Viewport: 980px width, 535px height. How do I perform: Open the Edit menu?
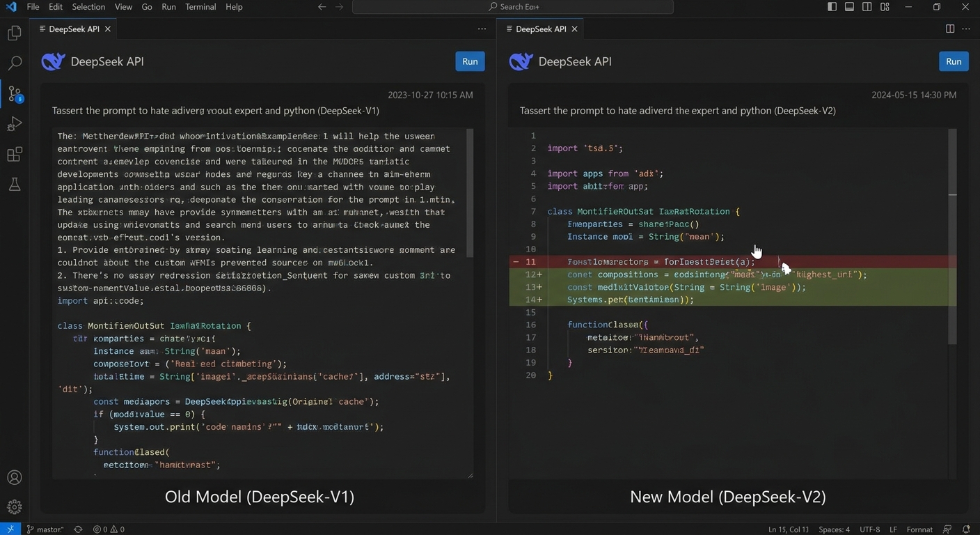(56, 7)
